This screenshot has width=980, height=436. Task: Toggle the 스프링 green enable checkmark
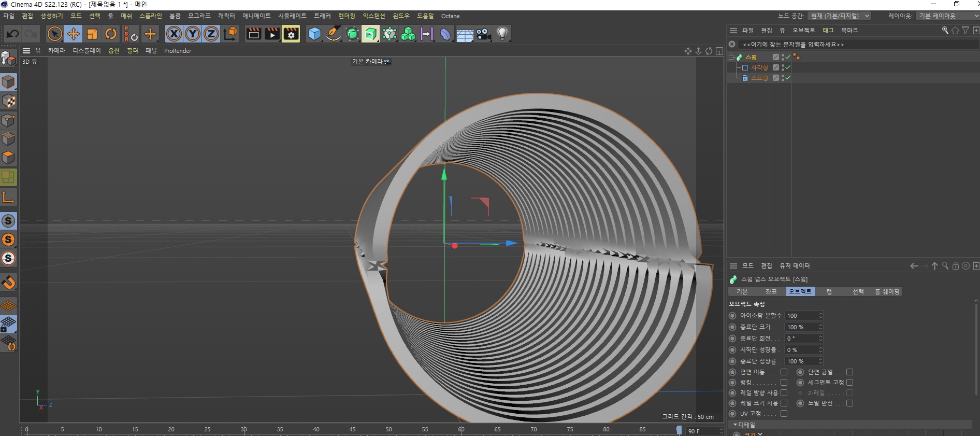coord(788,78)
